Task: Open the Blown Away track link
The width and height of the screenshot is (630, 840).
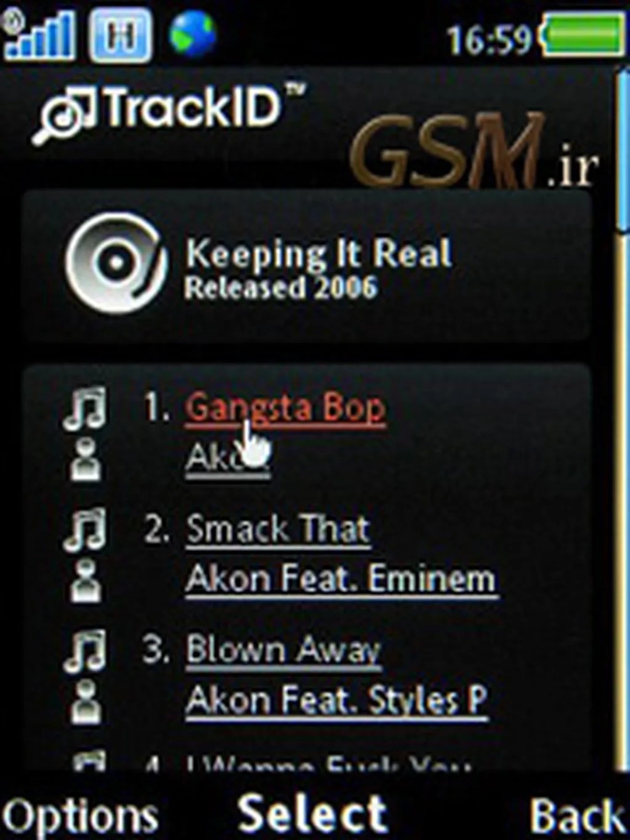Action: (x=284, y=651)
